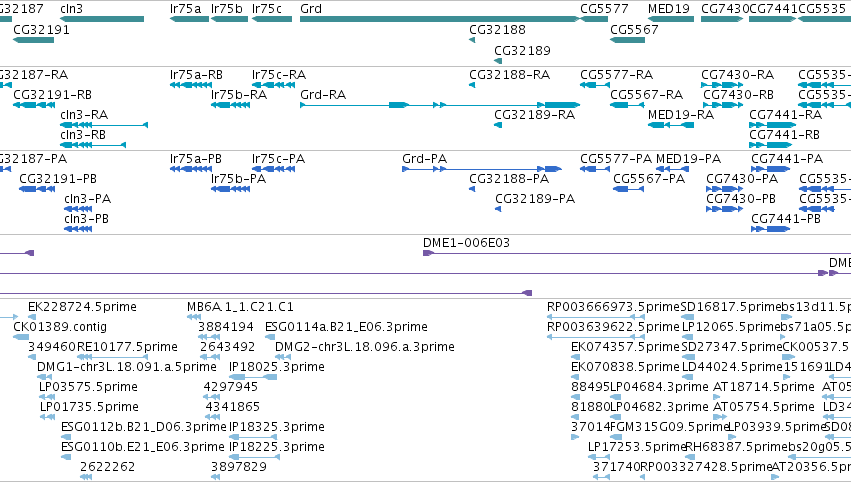Click the CG32189-RA transcript label
This screenshot has width=851, height=482.
coord(535,115)
